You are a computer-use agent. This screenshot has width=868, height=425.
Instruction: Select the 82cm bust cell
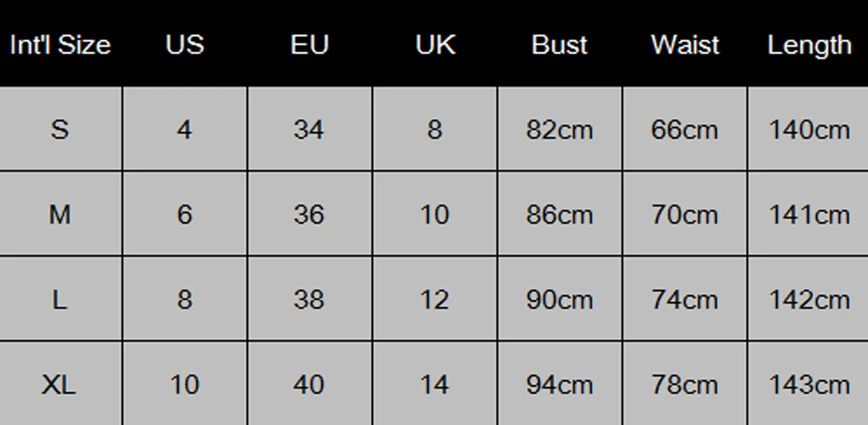click(559, 128)
